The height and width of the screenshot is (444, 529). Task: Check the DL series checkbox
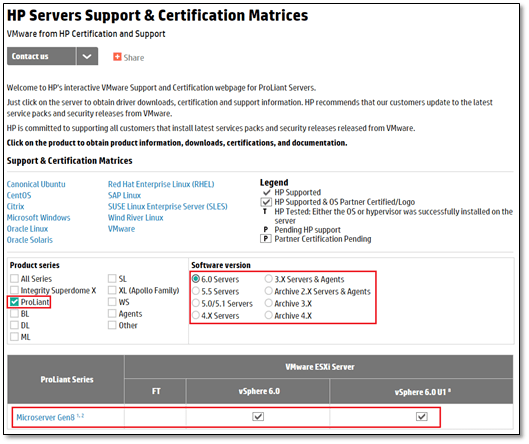point(14,325)
